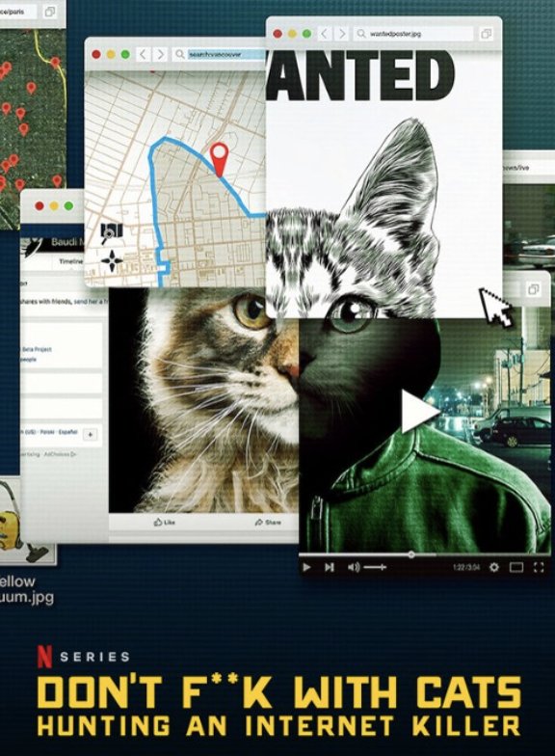Screen dimensions: 555x756
Task: Click the back arrow in the searchvancouver window
Action: [x=143, y=54]
